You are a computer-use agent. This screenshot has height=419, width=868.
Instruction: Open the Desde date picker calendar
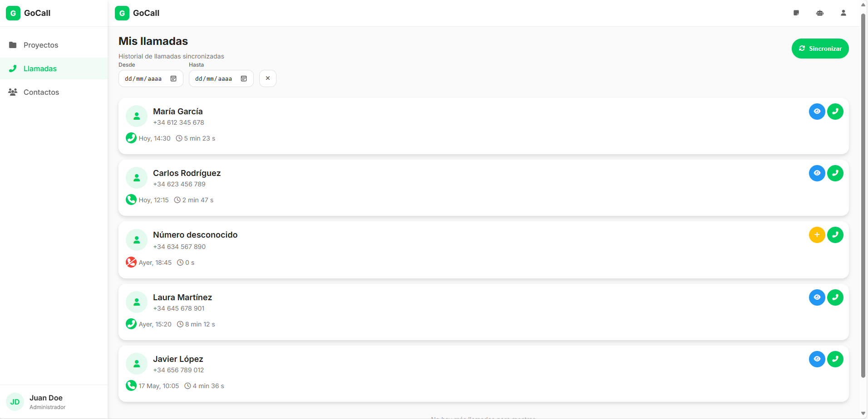coord(173,79)
